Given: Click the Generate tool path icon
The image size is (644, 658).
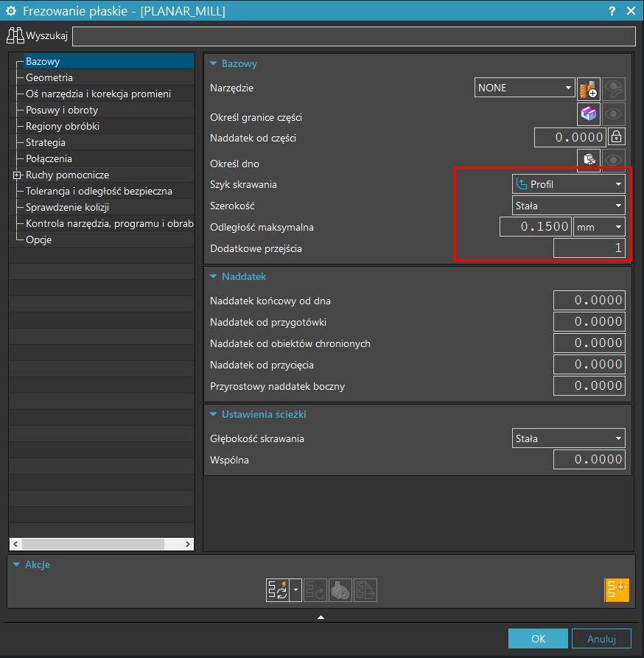Looking at the screenshot, I should pos(276,590).
